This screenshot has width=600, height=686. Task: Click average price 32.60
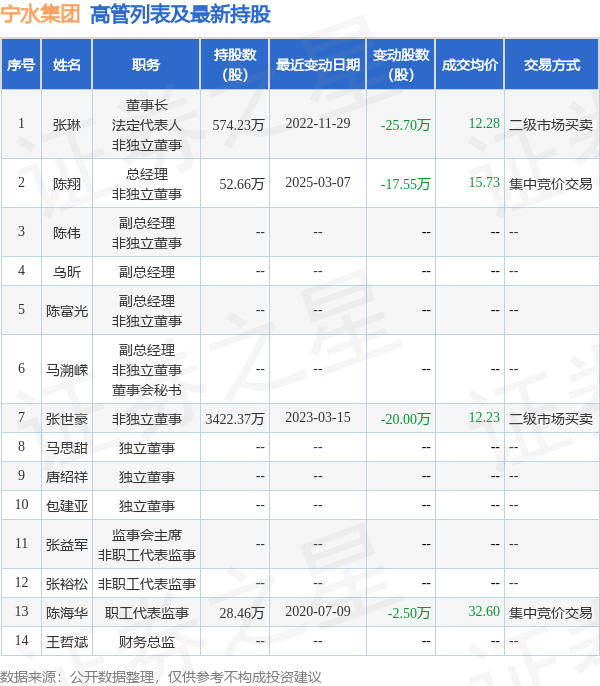[484, 611]
